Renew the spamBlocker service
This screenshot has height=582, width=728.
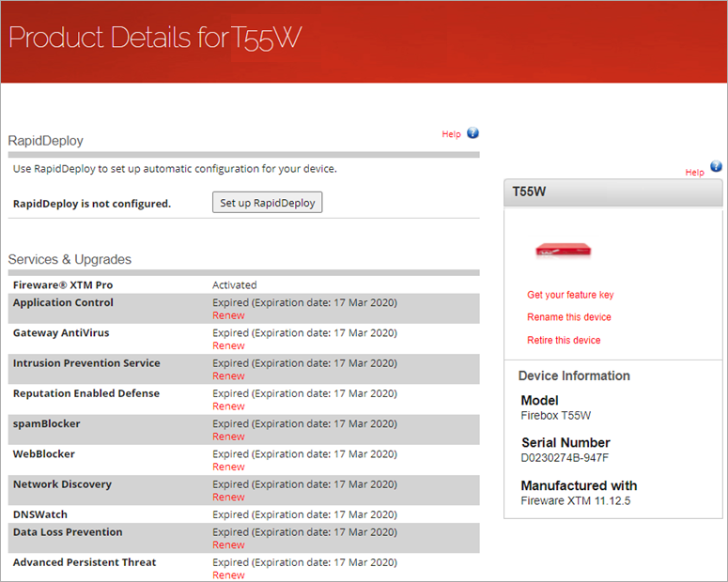(x=228, y=436)
